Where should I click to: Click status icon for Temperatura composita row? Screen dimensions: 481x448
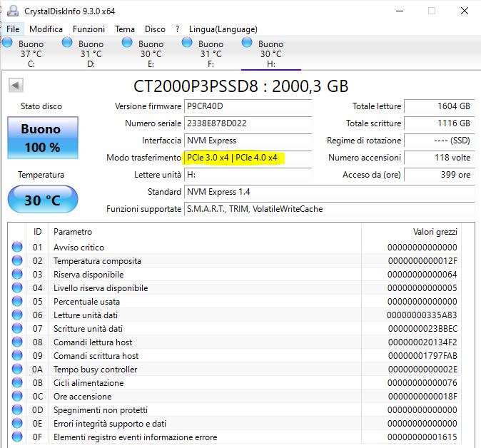[x=17, y=260]
